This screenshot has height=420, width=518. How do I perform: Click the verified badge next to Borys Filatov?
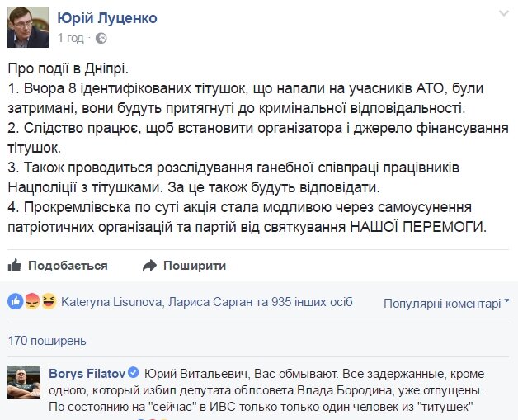134,373
